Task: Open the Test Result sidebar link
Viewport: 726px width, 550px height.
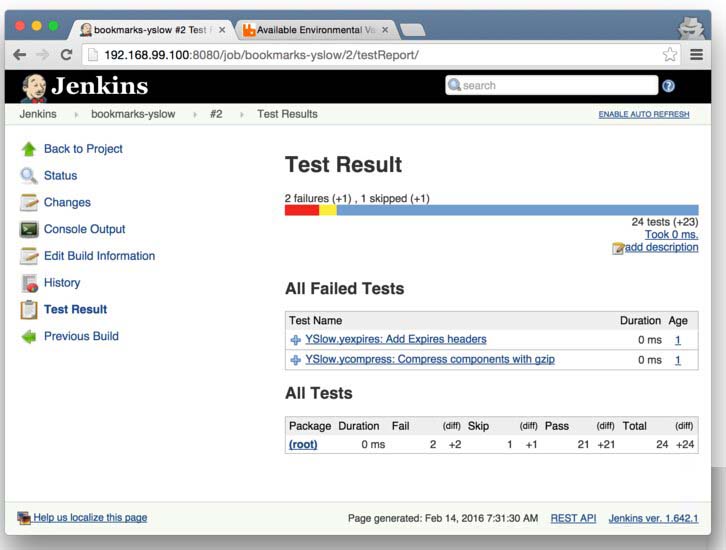Action: click(x=75, y=310)
